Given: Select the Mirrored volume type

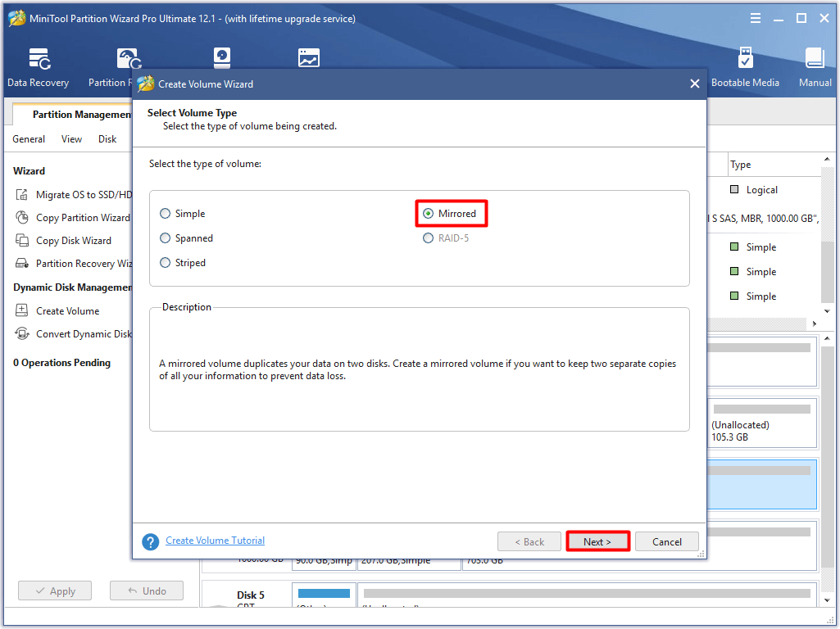Looking at the screenshot, I should pyautogui.click(x=428, y=214).
